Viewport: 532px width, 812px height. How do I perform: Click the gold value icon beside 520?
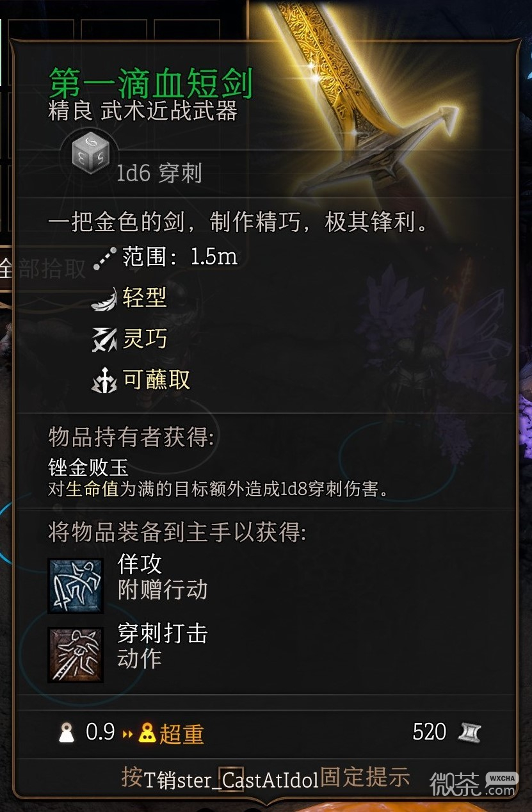(469, 733)
